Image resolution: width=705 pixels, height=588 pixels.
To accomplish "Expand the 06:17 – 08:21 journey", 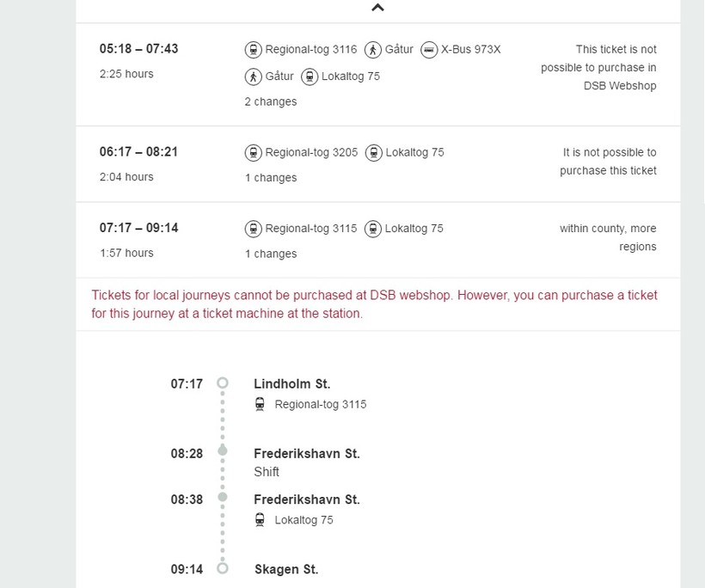I will (138, 152).
